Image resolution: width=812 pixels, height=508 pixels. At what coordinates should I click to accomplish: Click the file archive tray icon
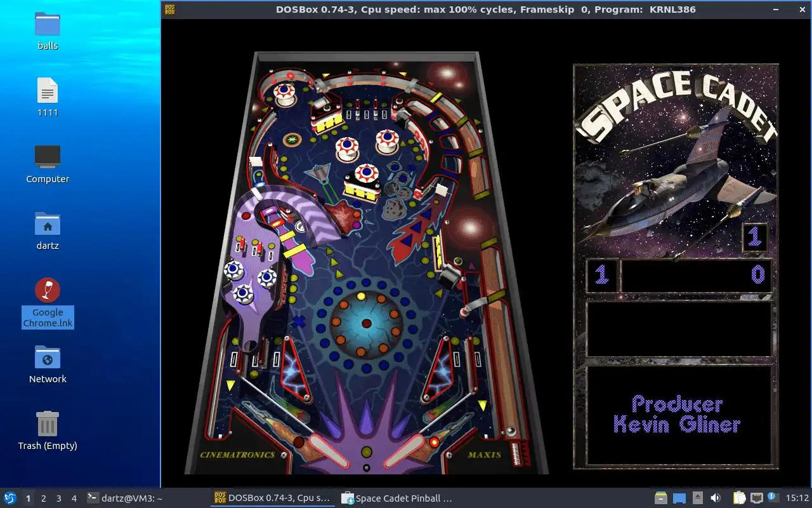(x=661, y=498)
